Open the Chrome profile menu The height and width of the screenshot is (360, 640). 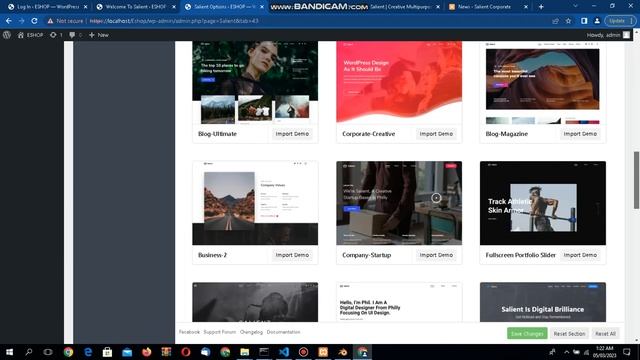tap(597, 21)
